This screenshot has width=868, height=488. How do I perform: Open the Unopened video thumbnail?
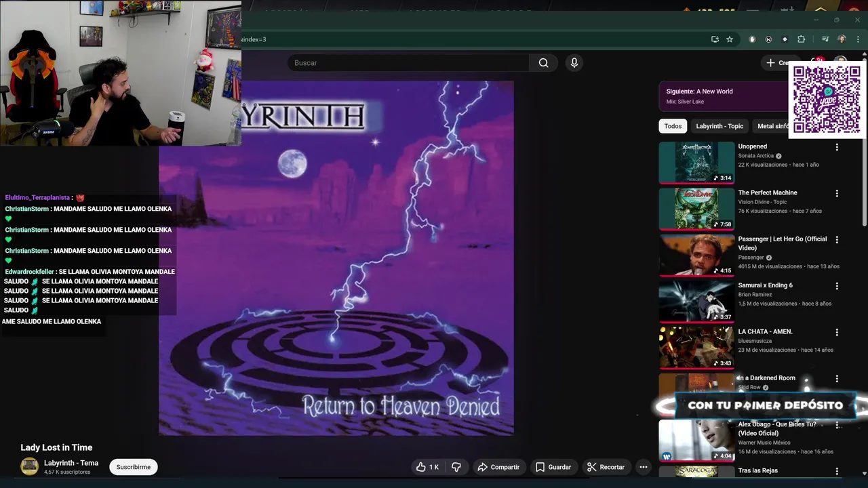point(696,163)
